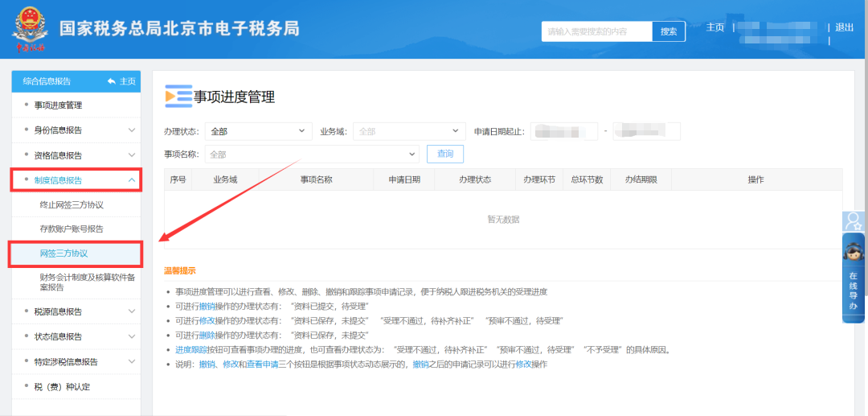Expand the 特定涉税信息报告 section
The width and height of the screenshot is (868, 416).
pyautogui.click(x=76, y=362)
